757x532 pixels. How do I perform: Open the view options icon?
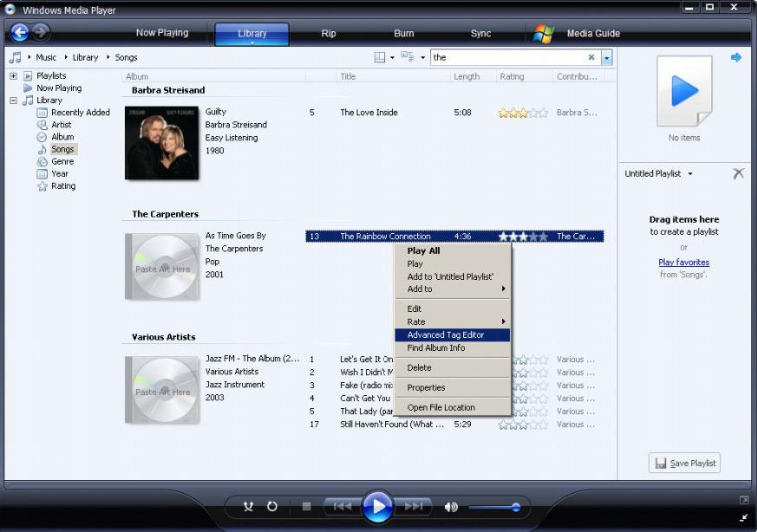pos(408,57)
